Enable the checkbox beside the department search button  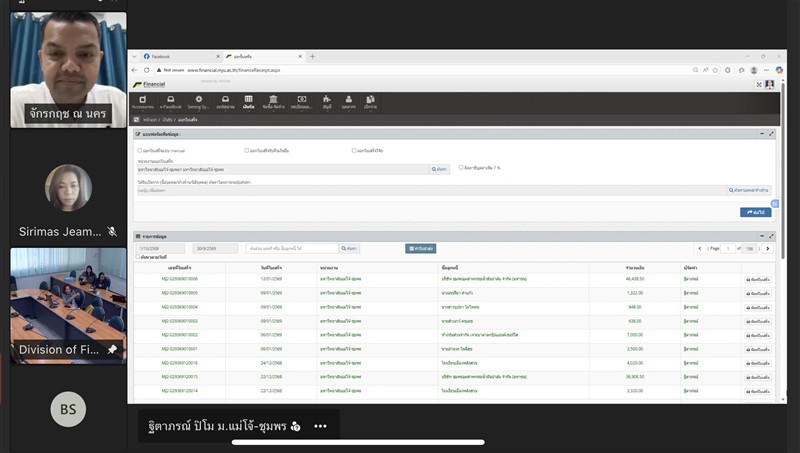click(x=461, y=168)
